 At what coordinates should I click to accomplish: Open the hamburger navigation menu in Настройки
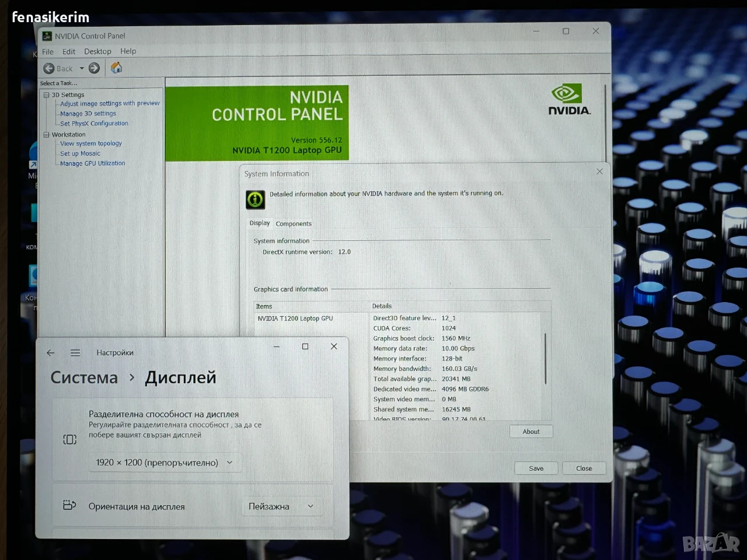pos(75,353)
